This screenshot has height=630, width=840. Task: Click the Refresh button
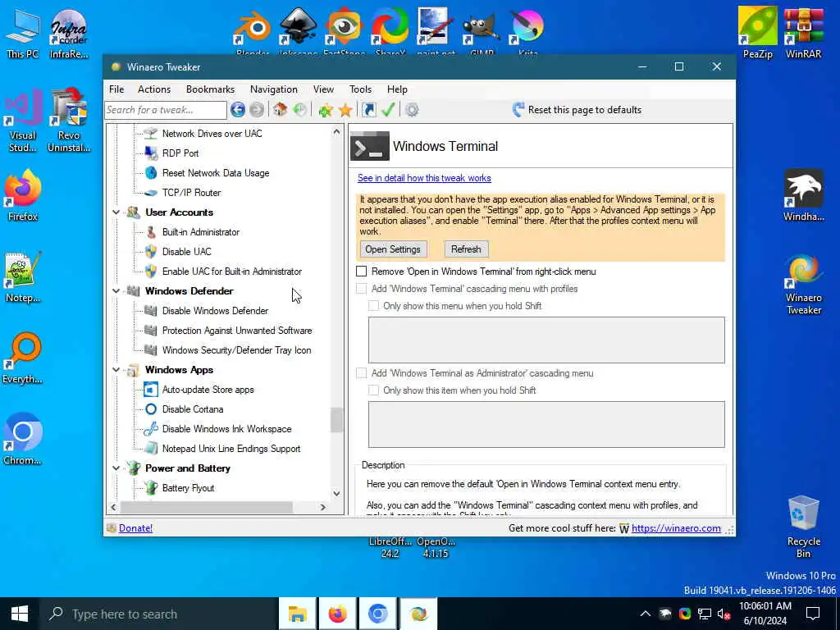(x=466, y=249)
